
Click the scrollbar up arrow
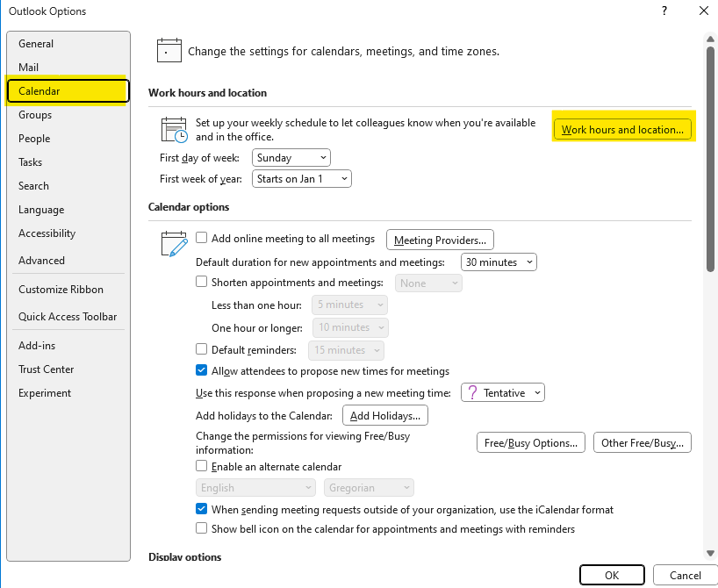click(710, 39)
